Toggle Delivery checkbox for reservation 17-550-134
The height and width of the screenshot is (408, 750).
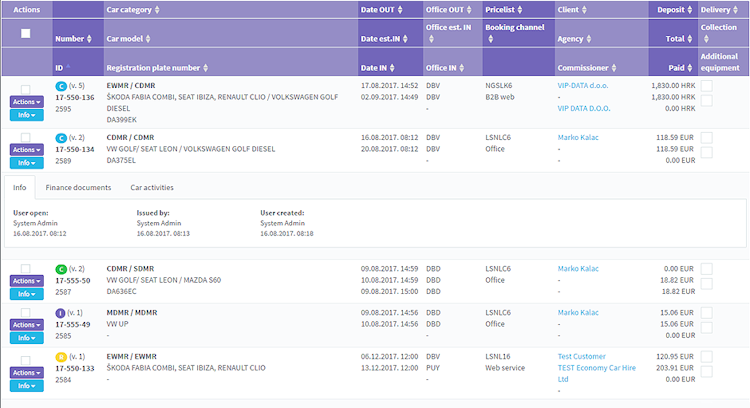pyautogui.click(x=706, y=138)
